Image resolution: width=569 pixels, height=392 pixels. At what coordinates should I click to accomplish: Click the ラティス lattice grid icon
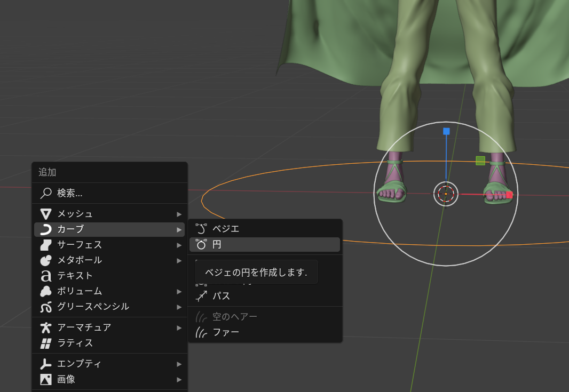tap(46, 343)
